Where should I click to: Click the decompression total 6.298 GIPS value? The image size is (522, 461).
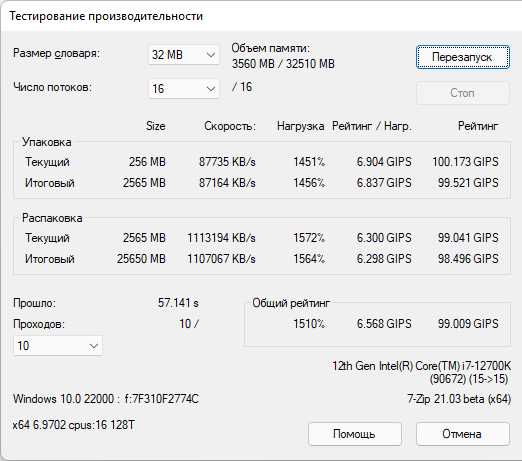[384, 259]
